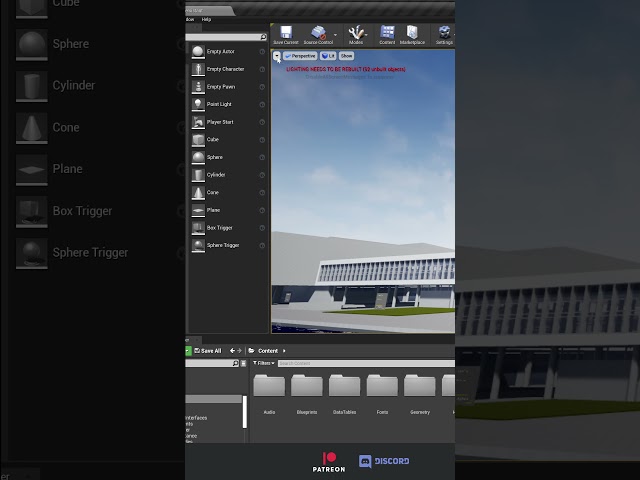Image resolution: width=640 pixels, height=480 pixels.
Task: Select the highlighted folder row in the tree
Action: tap(213, 399)
